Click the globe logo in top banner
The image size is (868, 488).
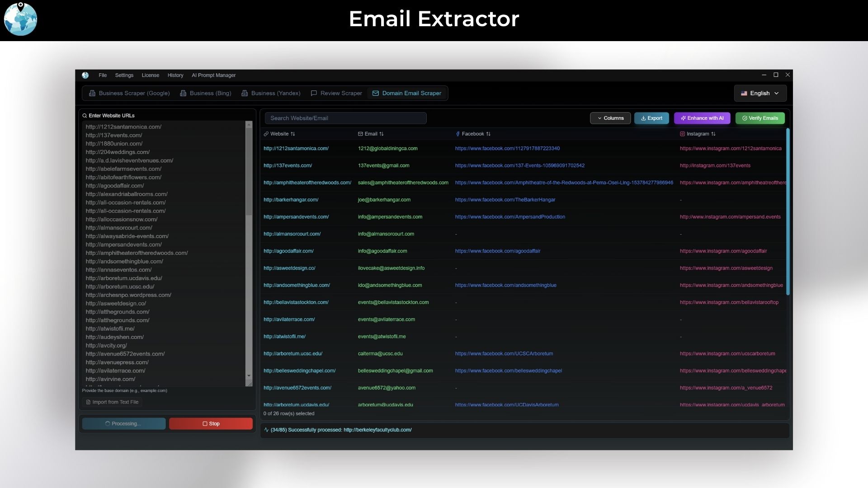tap(20, 19)
